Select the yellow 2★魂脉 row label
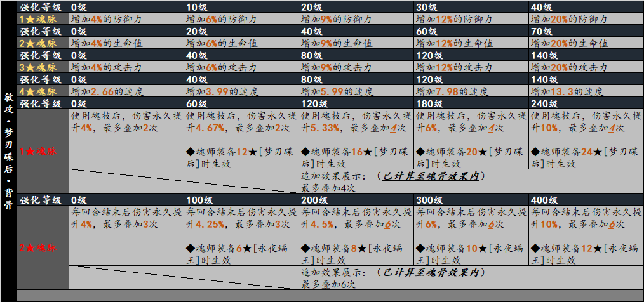This screenshot has height=302, width=644. (43, 43)
